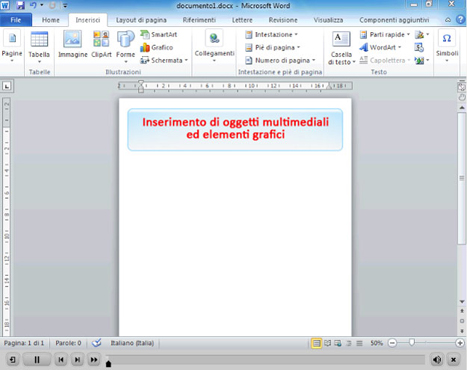Insert a Grafico chart
The width and height of the screenshot is (467, 370).
(x=157, y=47)
